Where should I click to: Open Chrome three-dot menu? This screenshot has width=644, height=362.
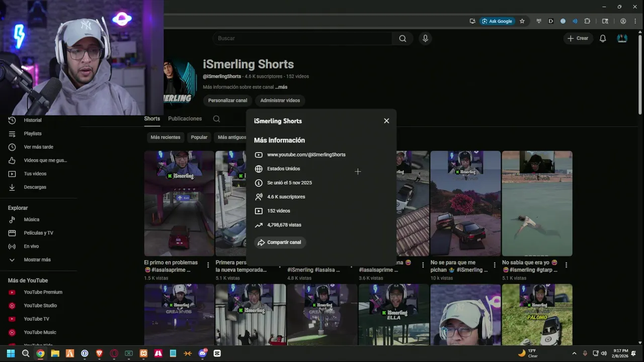[x=635, y=21]
